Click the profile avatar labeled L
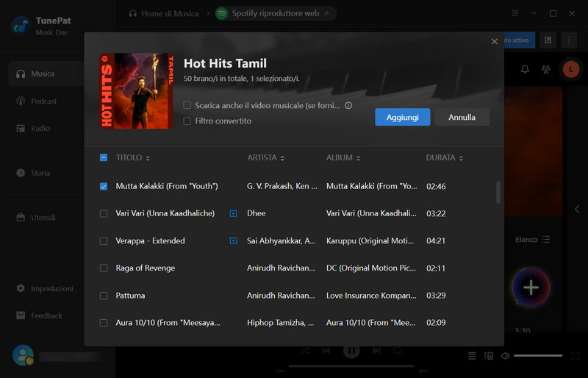The width and height of the screenshot is (588, 378). [x=571, y=69]
